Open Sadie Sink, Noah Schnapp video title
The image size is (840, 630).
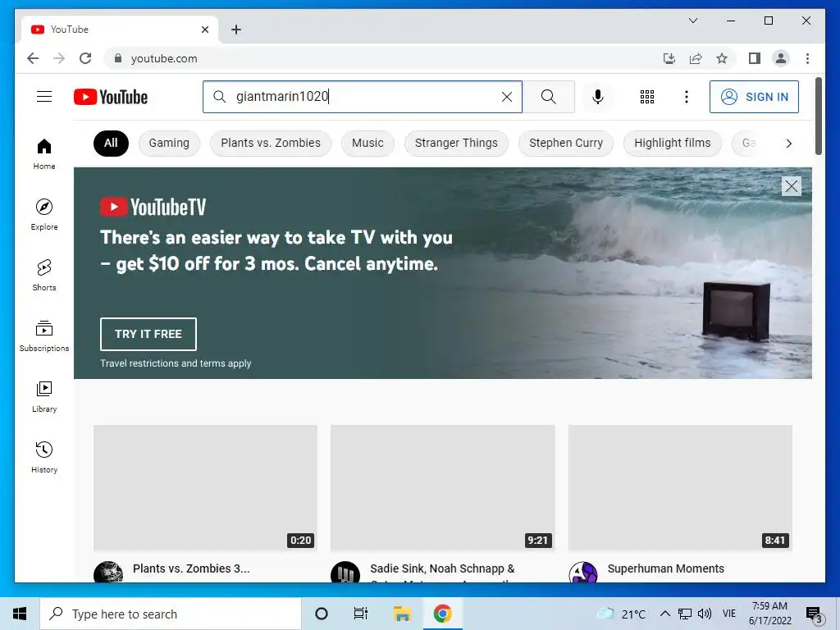point(442,572)
